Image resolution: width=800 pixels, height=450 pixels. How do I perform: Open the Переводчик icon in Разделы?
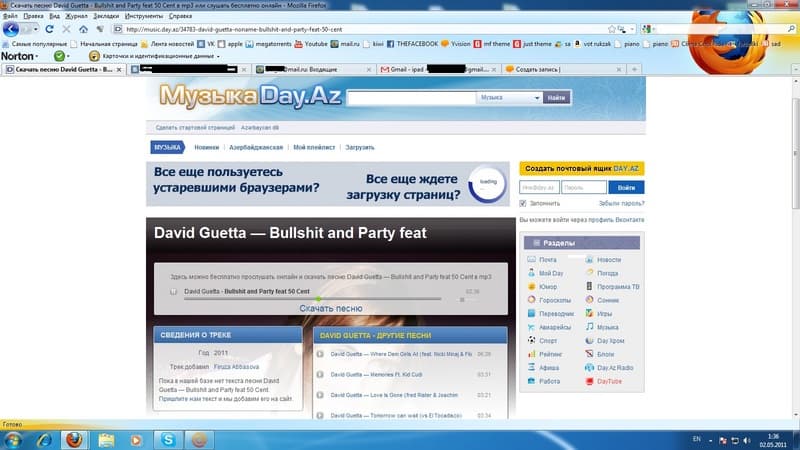[531, 313]
